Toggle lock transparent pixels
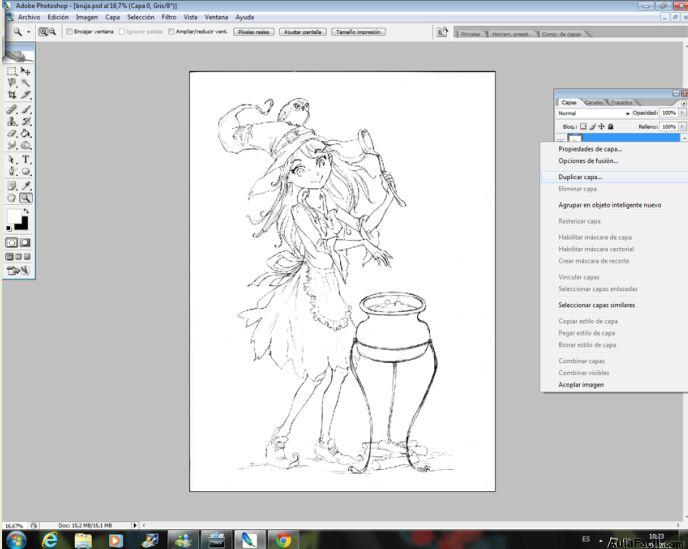The image size is (688, 549). (583, 126)
